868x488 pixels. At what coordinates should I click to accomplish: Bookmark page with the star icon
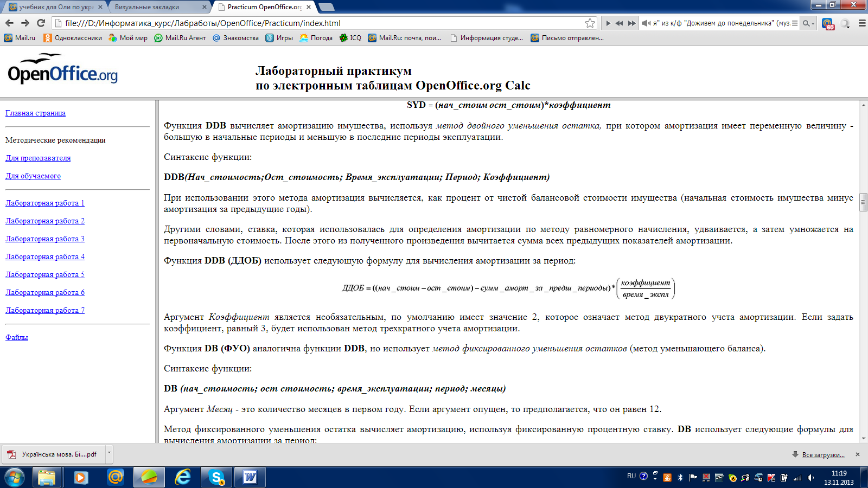point(590,23)
